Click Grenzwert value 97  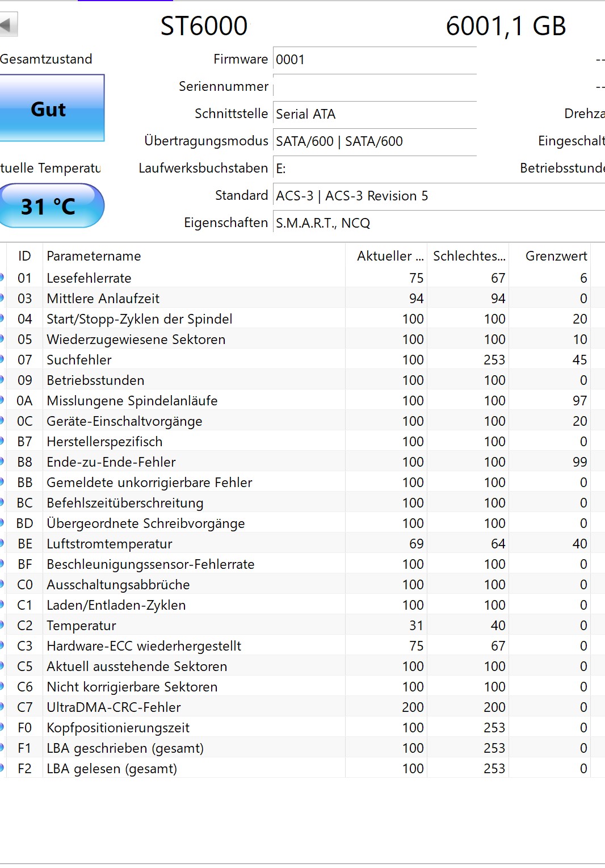579,401
